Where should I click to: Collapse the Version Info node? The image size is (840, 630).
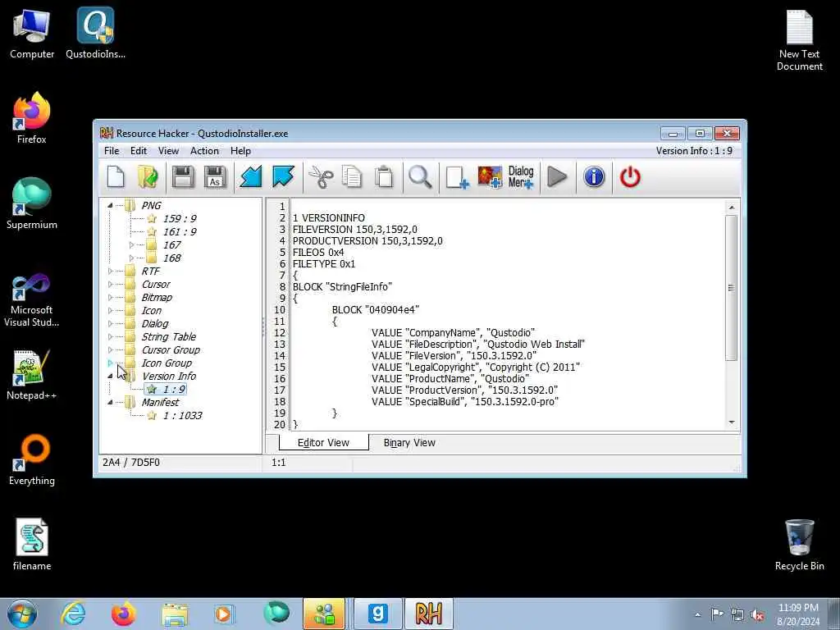110,376
